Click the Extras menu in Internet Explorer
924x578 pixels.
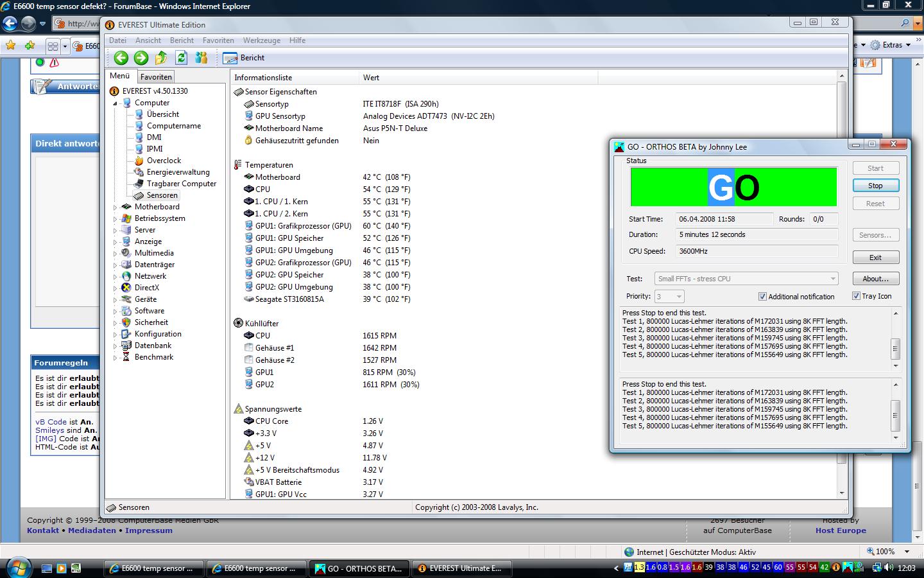892,45
